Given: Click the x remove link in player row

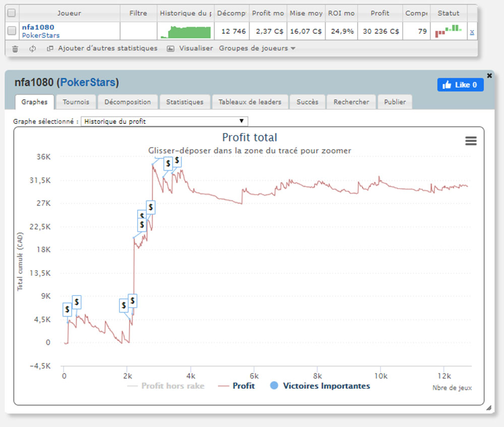Looking at the screenshot, I should (x=472, y=32).
